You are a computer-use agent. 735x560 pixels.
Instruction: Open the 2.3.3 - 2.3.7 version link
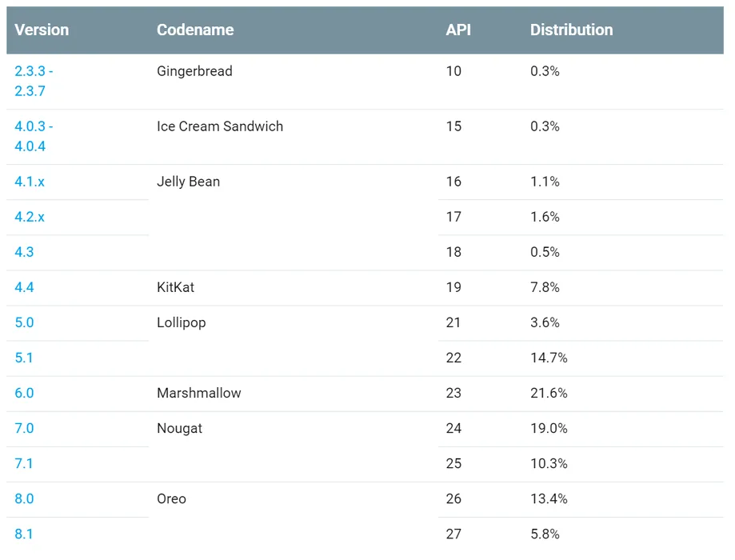pyautogui.click(x=34, y=81)
